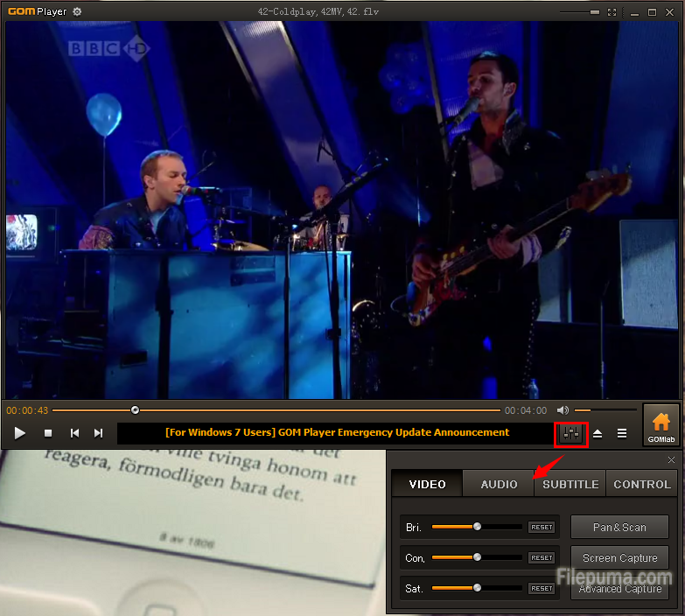The height and width of the screenshot is (616, 685).
Task: Toggle fullscreen mode icon in title bar
Action: click(612, 12)
